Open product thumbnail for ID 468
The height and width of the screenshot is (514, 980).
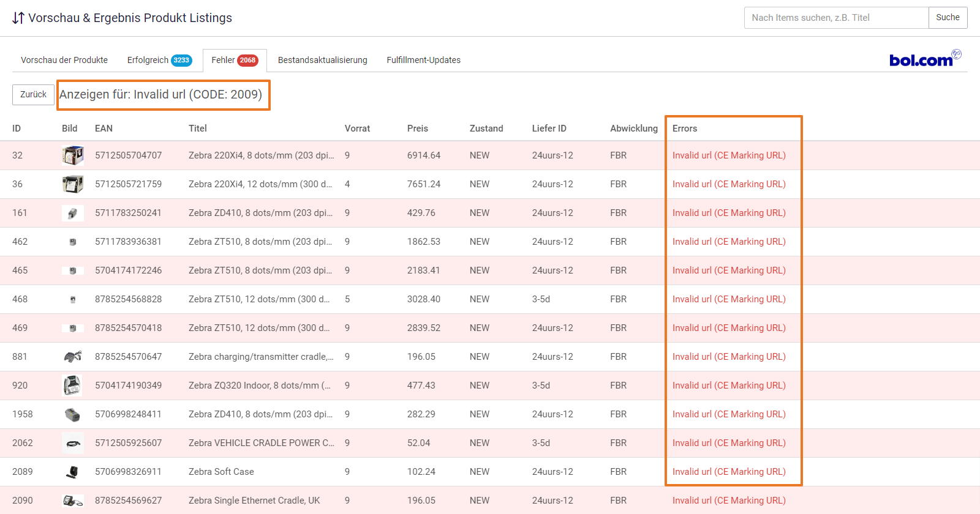[x=73, y=299]
